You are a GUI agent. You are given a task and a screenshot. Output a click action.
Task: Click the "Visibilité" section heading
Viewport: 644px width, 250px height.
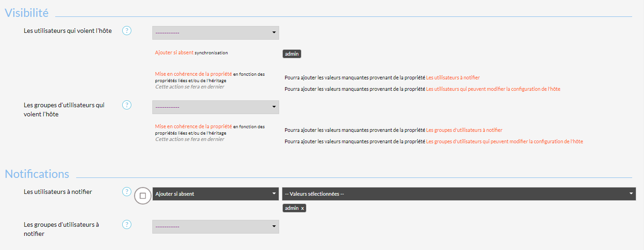tap(26, 13)
